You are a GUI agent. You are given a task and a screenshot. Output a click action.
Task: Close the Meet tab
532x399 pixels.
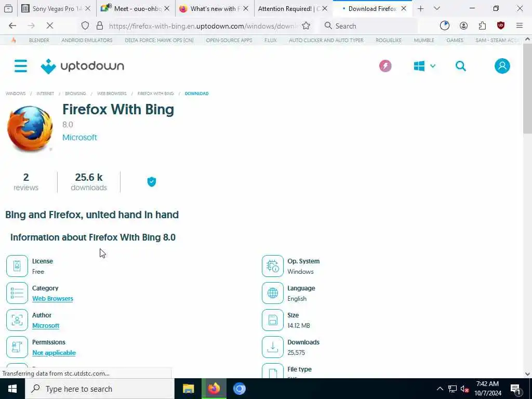(167, 9)
